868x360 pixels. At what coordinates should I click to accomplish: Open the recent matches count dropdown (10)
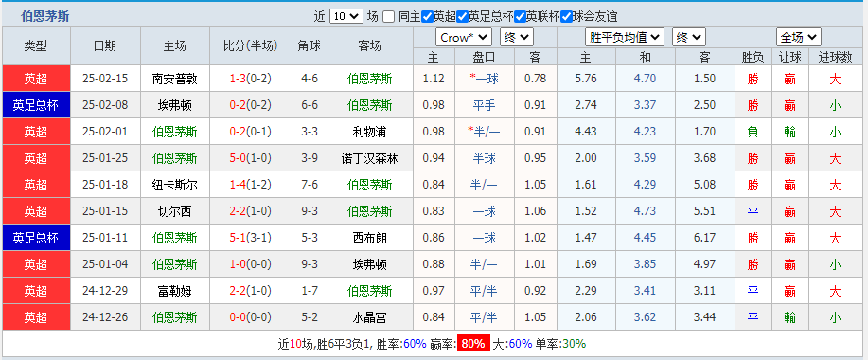pyautogui.click(x=346, y=17)
